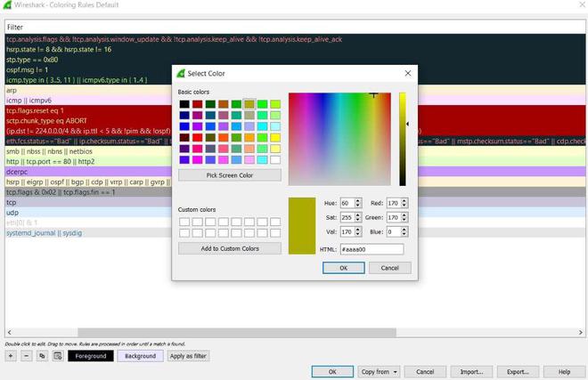Click the large olive color preview box

point(302,226)
